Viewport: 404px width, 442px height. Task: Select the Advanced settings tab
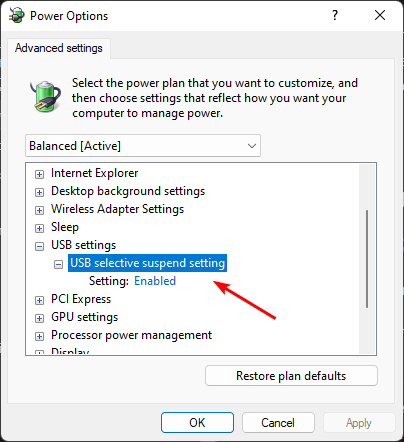point(59,48)
